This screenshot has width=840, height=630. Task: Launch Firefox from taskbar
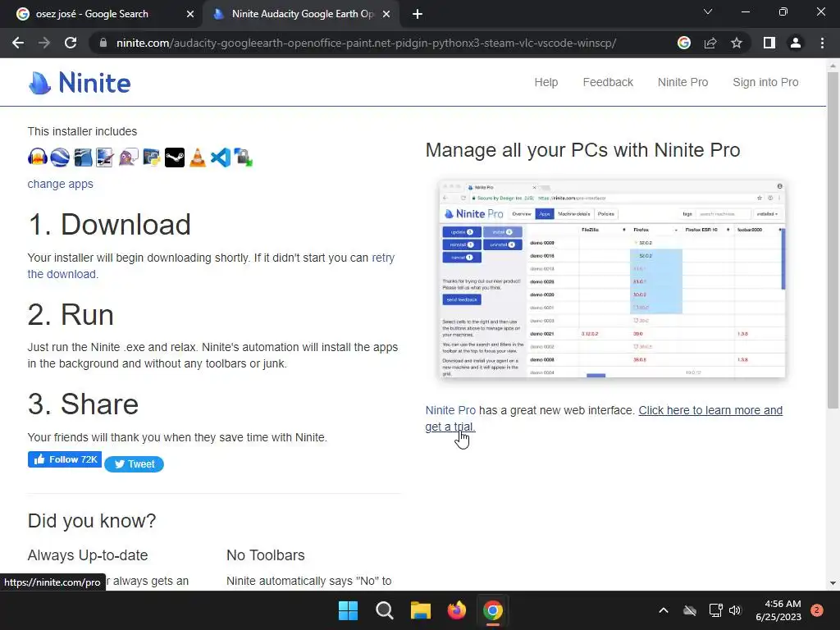tap(456, 610)
